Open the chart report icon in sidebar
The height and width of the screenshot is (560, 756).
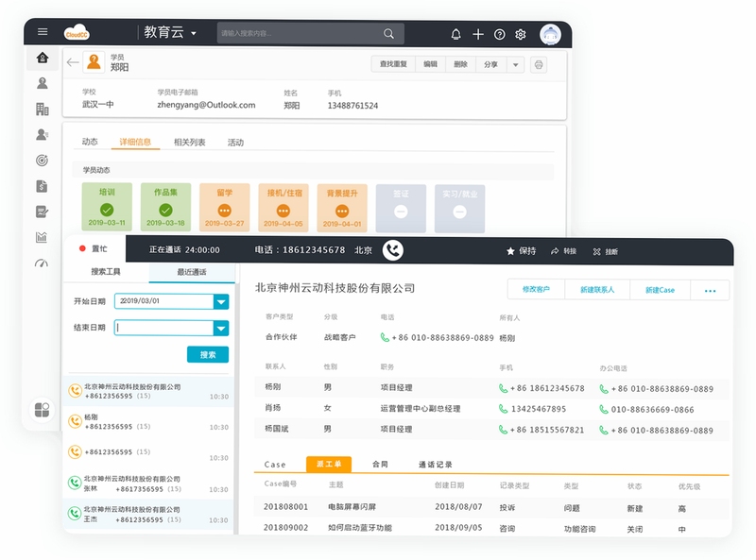[x=42, y=237]
